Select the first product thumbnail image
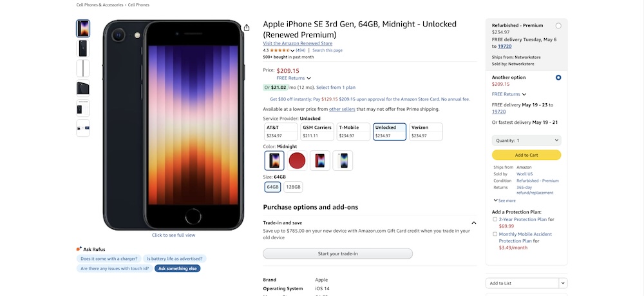The width and height of the screenshot is (644, 296). click(83, 28)
